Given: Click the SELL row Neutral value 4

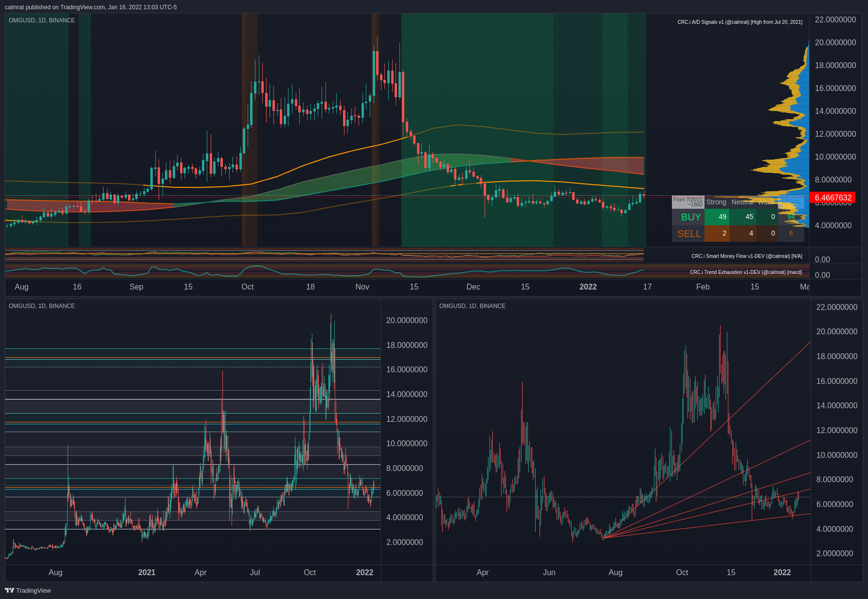Looking at the screenshot, I should (751, 234).
